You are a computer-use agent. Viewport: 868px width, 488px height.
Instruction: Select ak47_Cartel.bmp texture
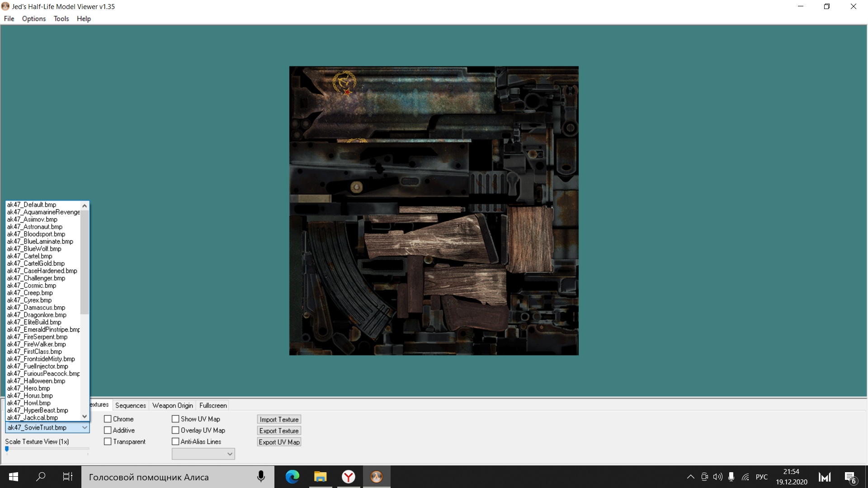coord(43,256)
